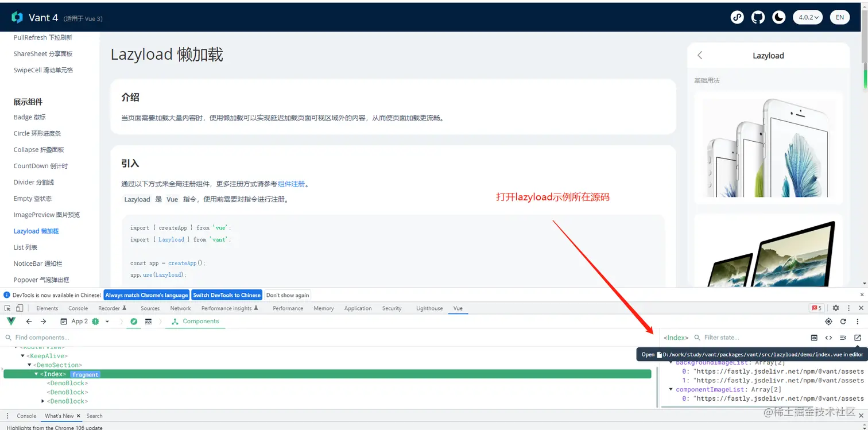This screenshot has height=430, width=868.
Task: Open NoticeBar 通知栏 in sidebar
Action: click(38, 264)
